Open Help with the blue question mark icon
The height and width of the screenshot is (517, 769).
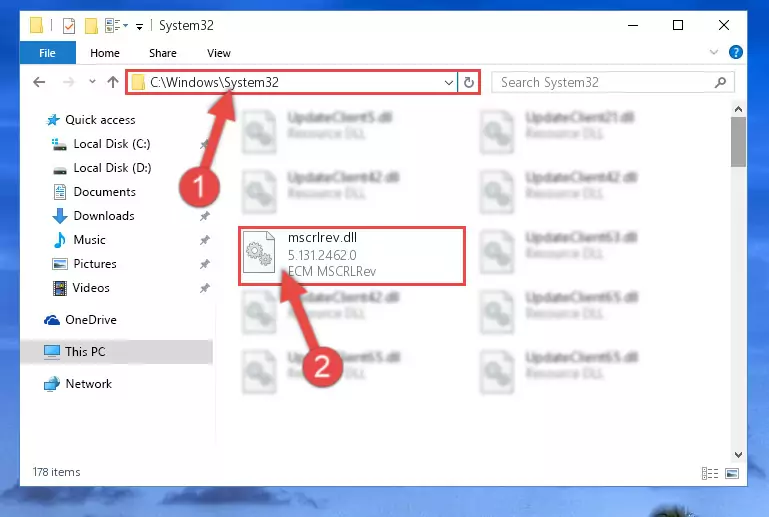point(736,52)
